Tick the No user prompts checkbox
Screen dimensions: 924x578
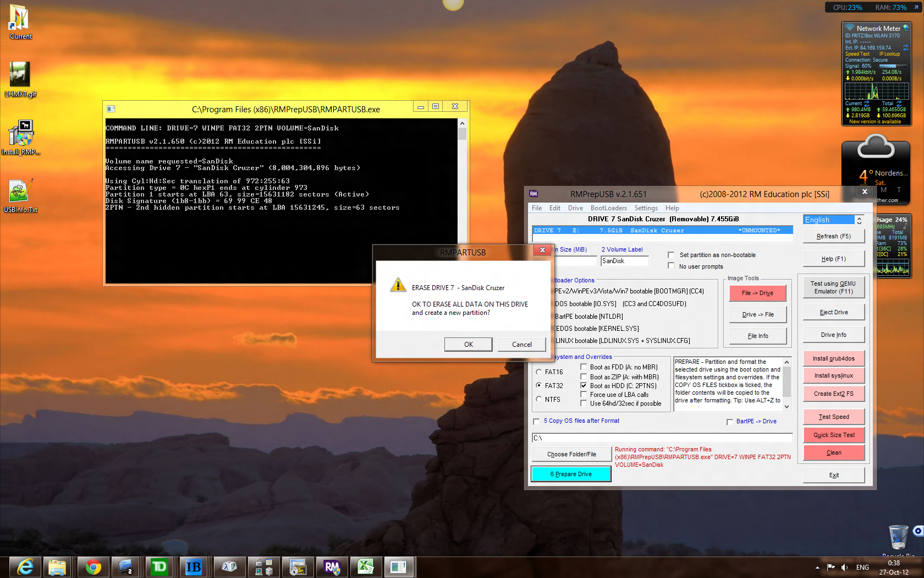pos(671,266)
